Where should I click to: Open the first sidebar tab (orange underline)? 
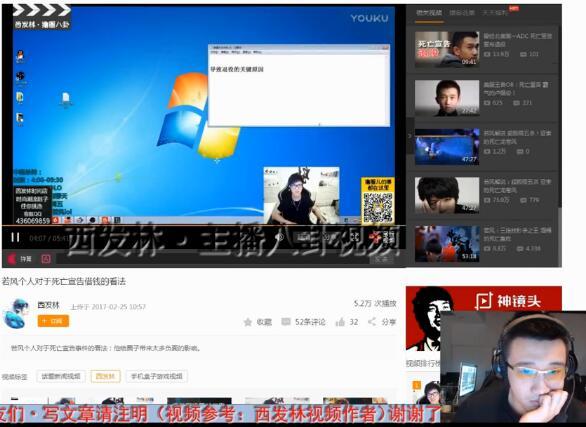coord(429,13)
